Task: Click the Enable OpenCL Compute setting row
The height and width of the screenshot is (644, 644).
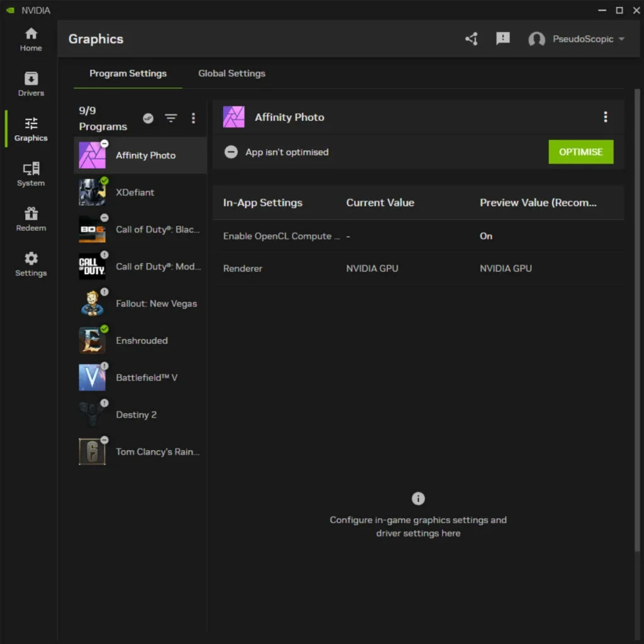Action: point(418,236)
